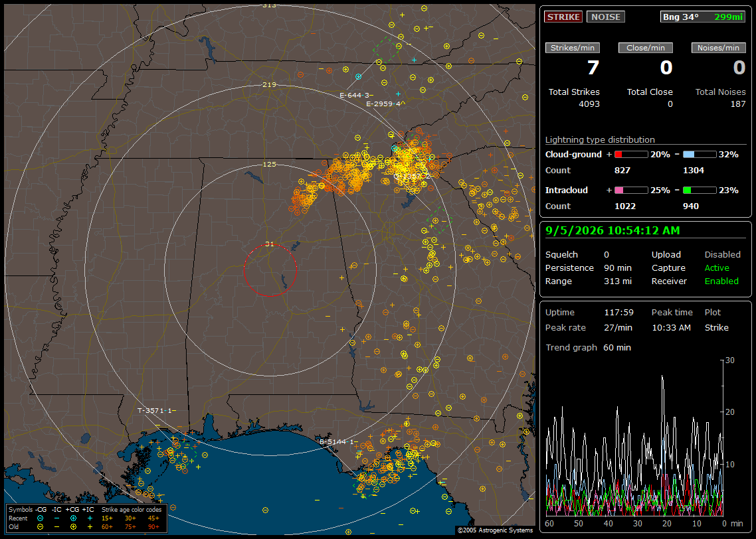Select storm cell marker E-644-3
The image size is (756, 539).
(x=356, y=96)
